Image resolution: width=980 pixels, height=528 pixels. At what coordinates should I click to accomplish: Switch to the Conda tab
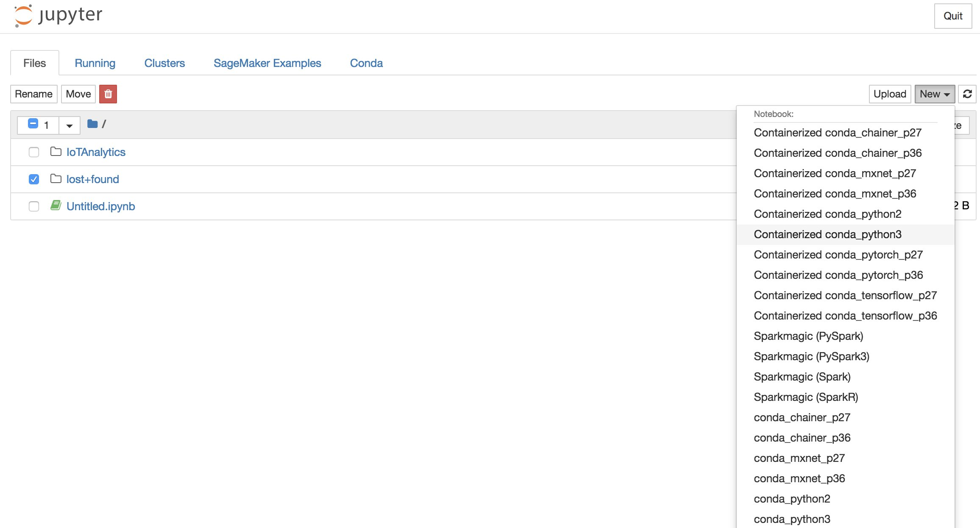(366, 63)
